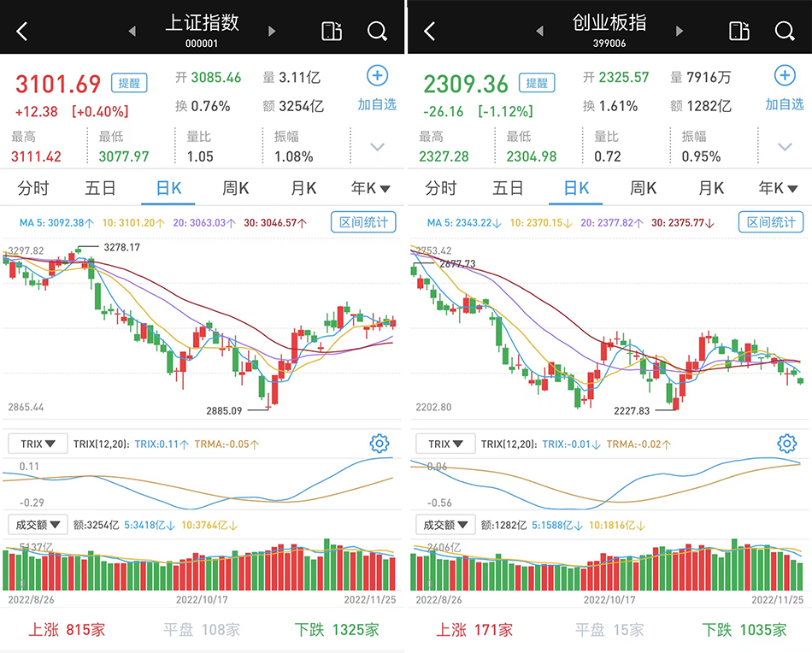812x653 pixels.
Task: Go to next stock arrow beside 上证指数
Action: [272, 32]
